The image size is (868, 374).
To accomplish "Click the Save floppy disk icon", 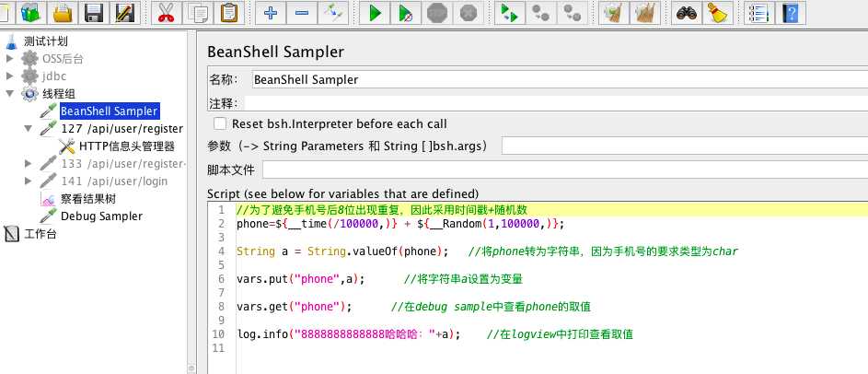I will (x=93, y=13).
